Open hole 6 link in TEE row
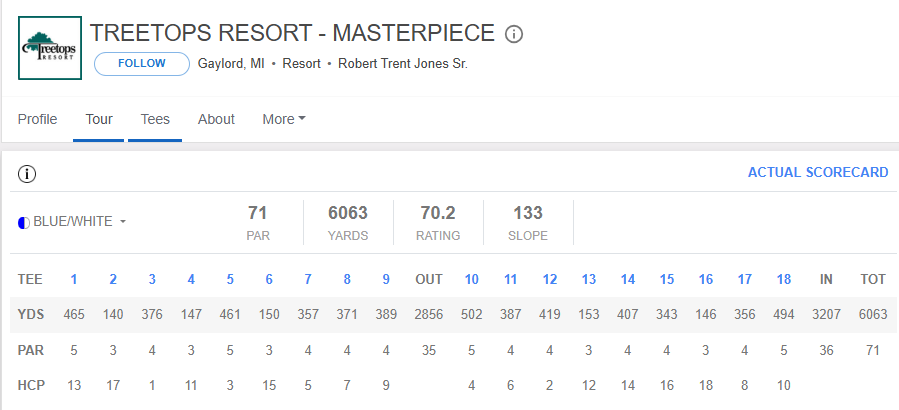Image resolution: width=899 pixels, height=410 pixels. [x=269, y=279]
